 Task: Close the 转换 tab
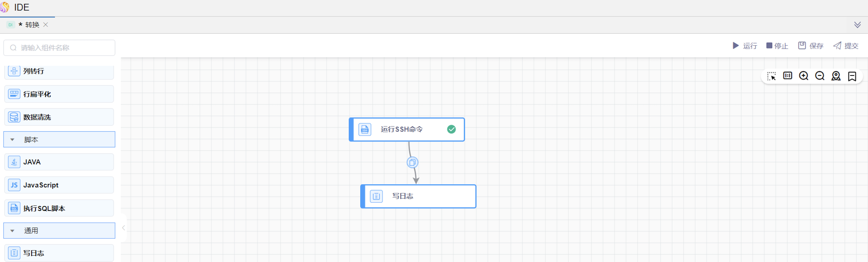tap(45, 25)
